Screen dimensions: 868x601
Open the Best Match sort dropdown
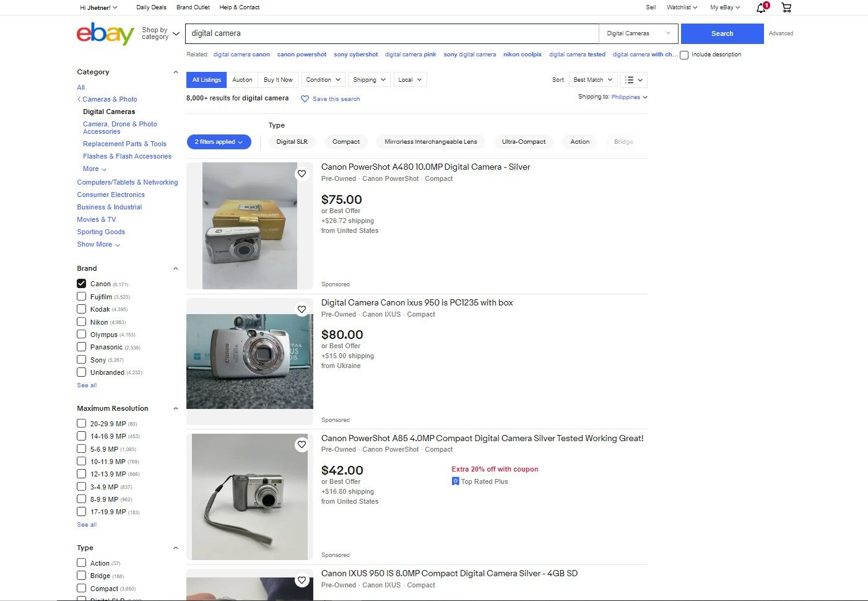592,79
